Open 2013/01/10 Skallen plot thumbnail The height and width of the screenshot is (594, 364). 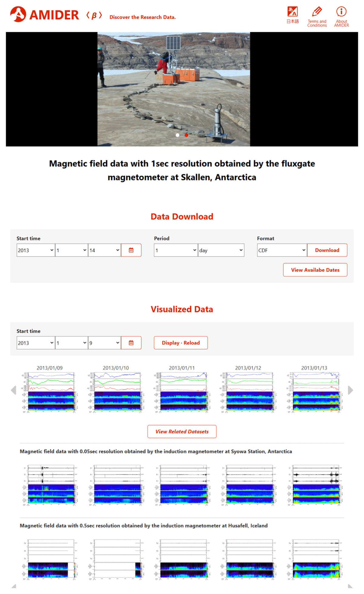(x=116, y=392)
